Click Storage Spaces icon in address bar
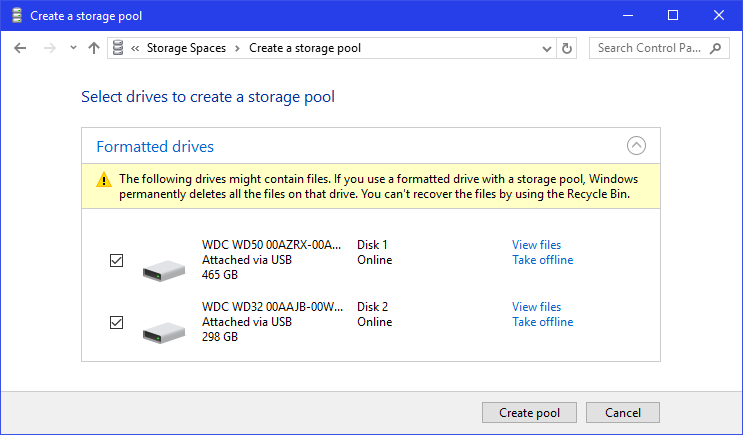The image size is (743, 435). (118, 48)
